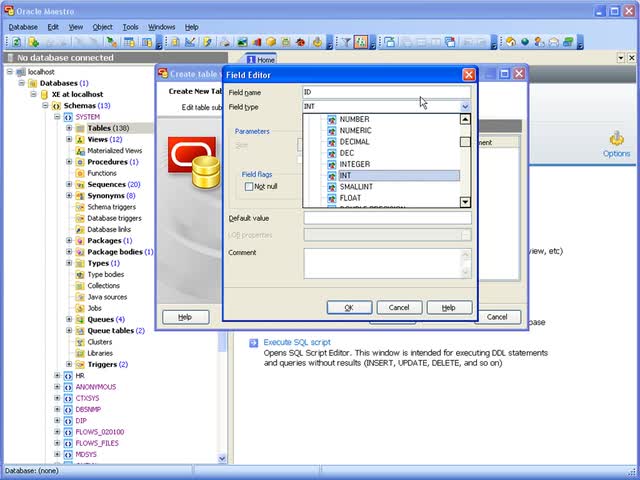Click the type list scroll up arrow
Viewport: 640px width, 480px height.
(x=465, y=119)
